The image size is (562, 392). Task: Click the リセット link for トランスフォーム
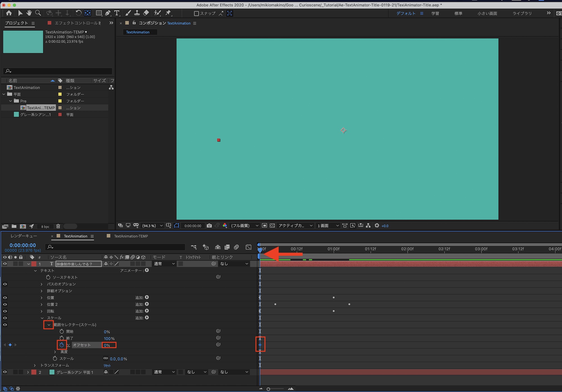pos(107,366)
